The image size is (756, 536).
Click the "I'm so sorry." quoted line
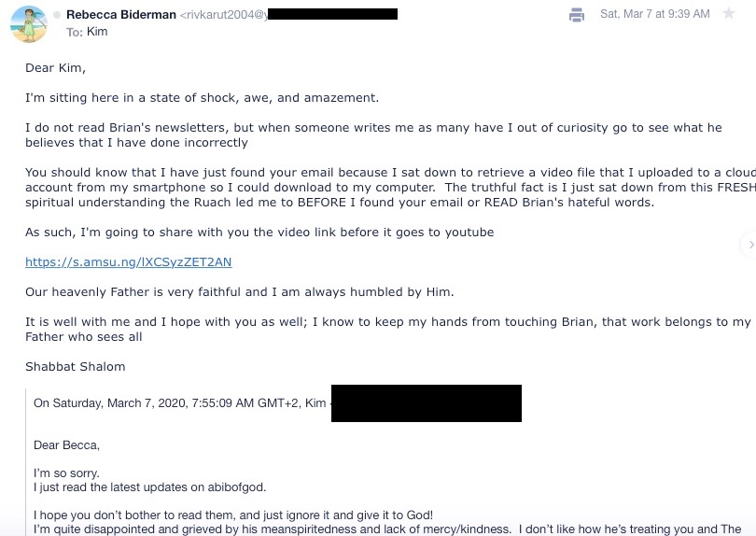point(66,473)
